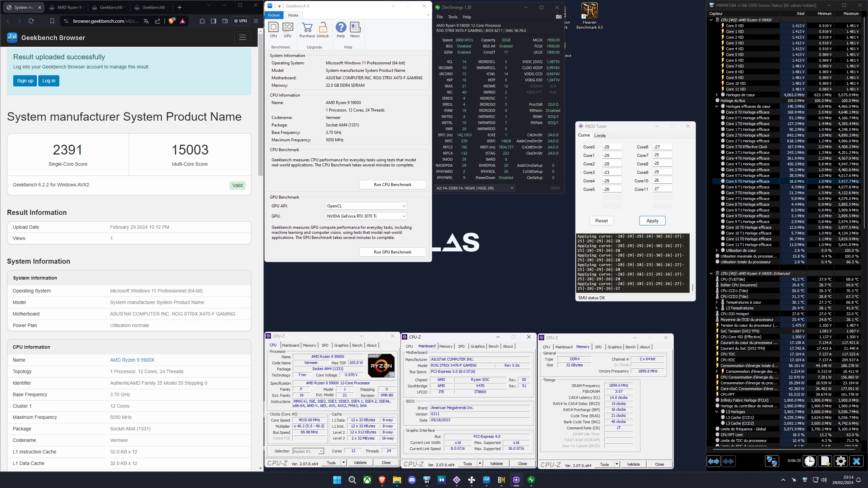Click HWiNFO clock reset timer icon
868x488 pixels.
click(810, 461)
